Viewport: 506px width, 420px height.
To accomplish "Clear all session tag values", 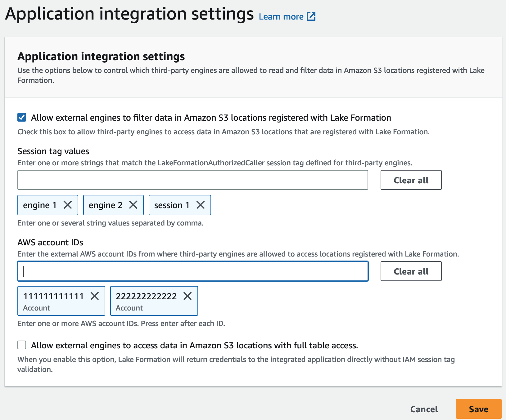I will (x=411, y=180).
